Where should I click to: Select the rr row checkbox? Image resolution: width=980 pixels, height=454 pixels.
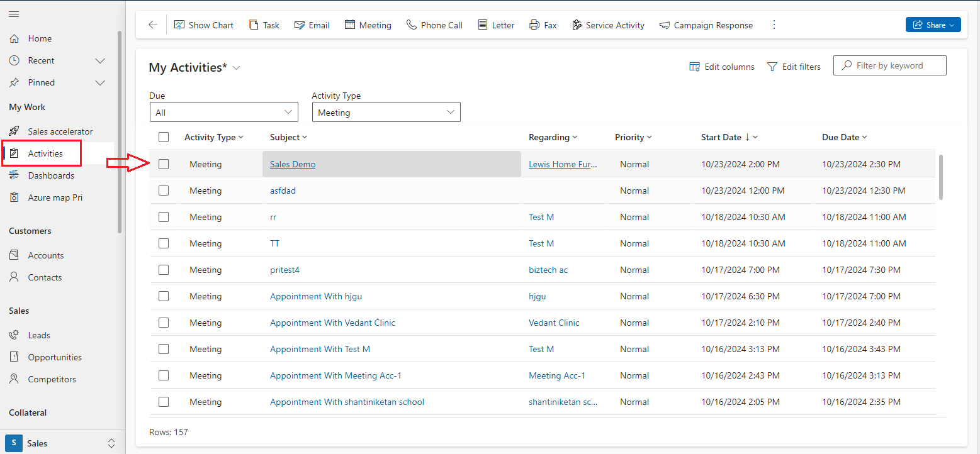pos(164,217)
